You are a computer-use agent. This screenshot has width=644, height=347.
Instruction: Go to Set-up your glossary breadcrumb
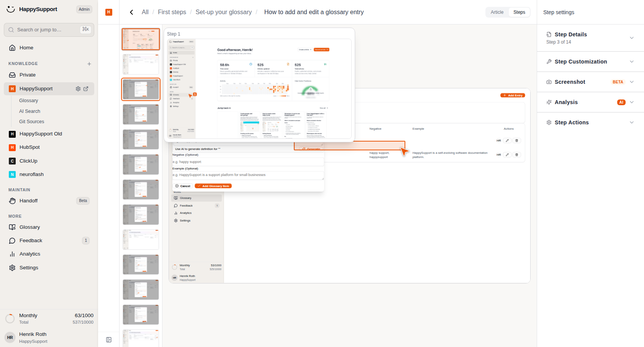tap(224, 12)
